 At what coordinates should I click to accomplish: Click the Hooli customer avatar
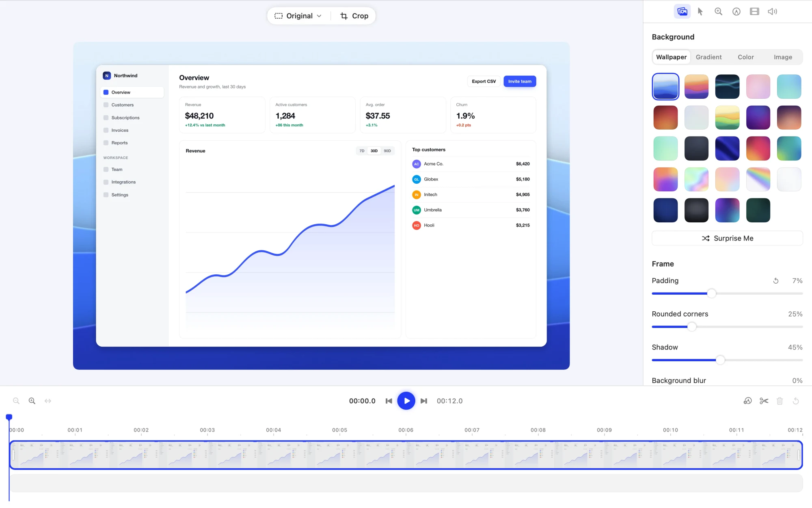(x=417, y=226)
